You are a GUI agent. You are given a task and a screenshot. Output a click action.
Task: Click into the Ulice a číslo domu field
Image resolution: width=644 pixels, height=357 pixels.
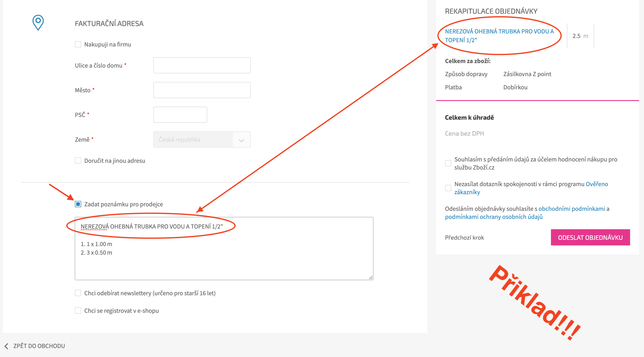tap(202, 65)
